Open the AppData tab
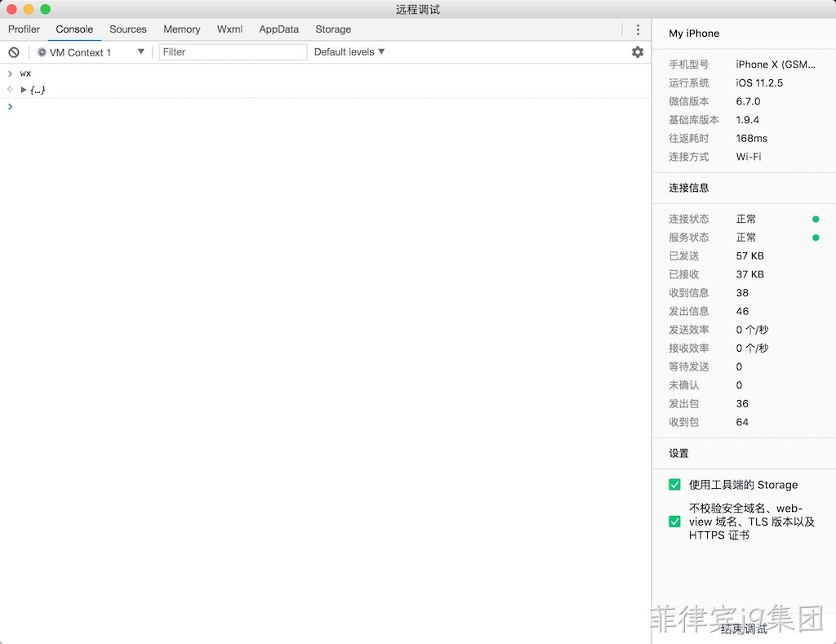836x644 pixels. point(279,29)
